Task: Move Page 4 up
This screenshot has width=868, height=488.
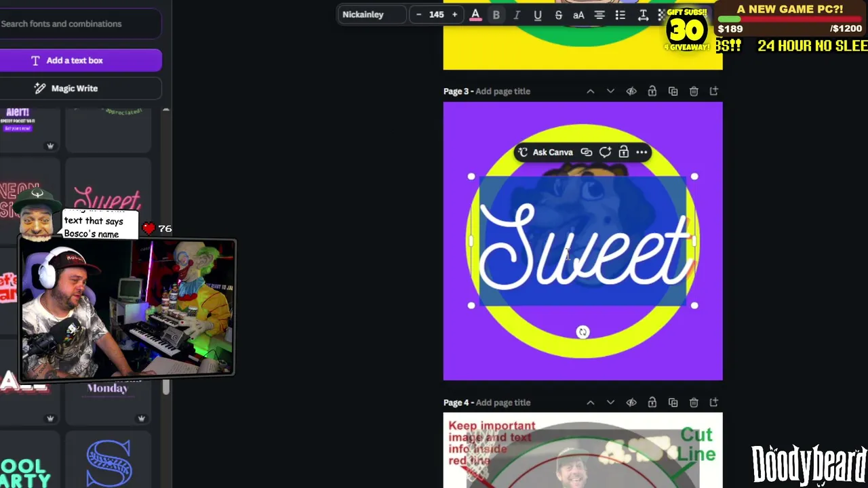Action: (x=590, y=403)
